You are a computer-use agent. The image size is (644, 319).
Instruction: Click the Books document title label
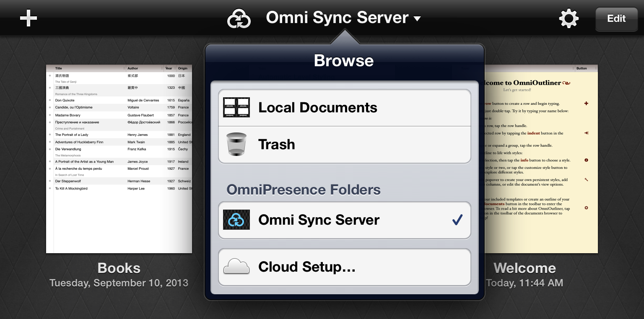click(x=119, y=268)
